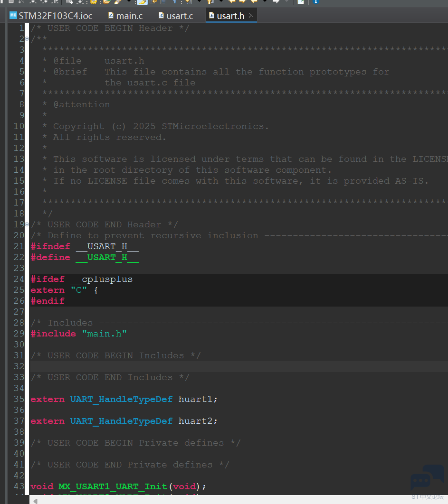Click '__cplusplus' on line 24

click(x=101, y=280)
